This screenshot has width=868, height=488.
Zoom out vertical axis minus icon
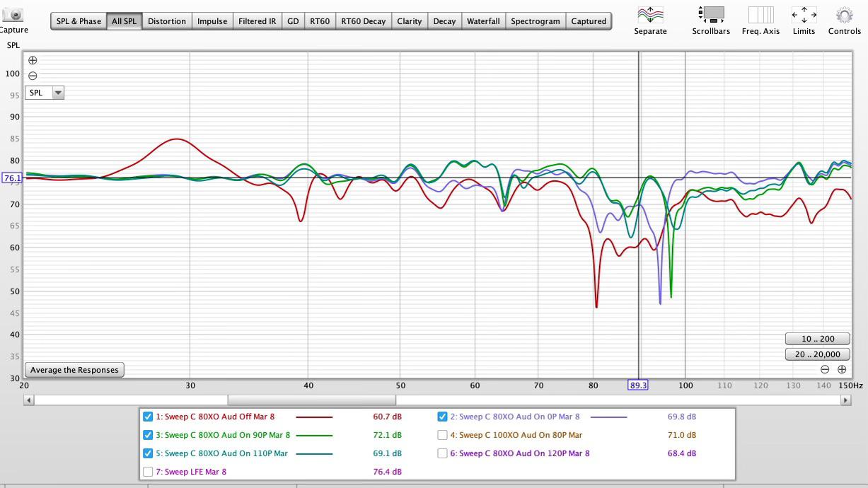pos(33,76)
